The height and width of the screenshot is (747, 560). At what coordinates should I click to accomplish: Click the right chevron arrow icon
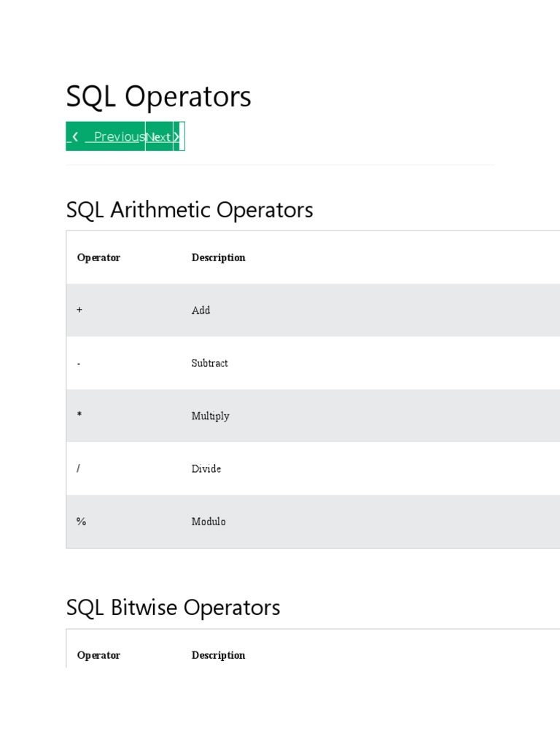click(x=176, y=136)
